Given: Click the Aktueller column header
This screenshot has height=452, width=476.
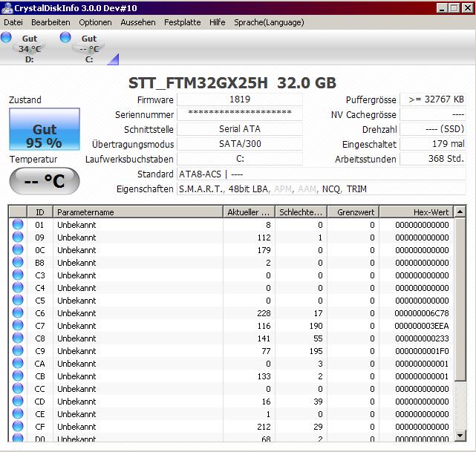Looking at the screenshot, I should tap(249, 212).
